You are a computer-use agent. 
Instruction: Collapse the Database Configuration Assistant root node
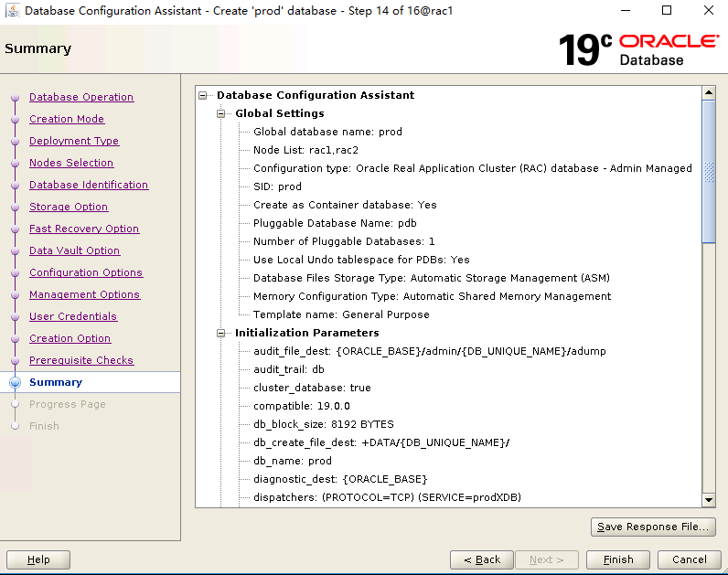pyautogui.click(x=203, y=96)
